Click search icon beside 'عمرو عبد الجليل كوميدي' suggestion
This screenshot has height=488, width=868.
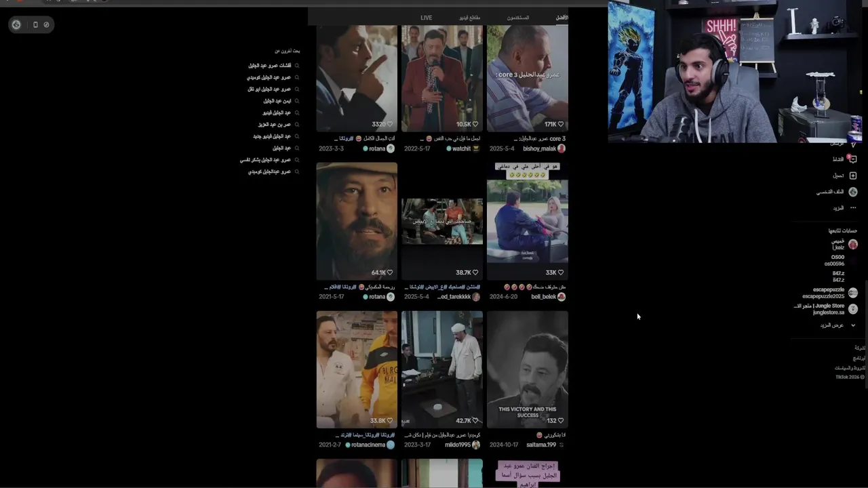[296, 77]
